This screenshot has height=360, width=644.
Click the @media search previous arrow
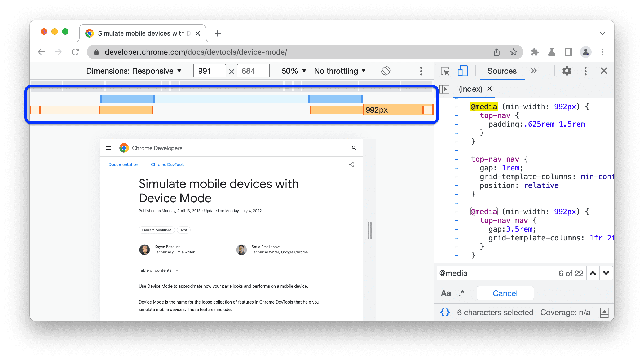(x=593, y=273)
